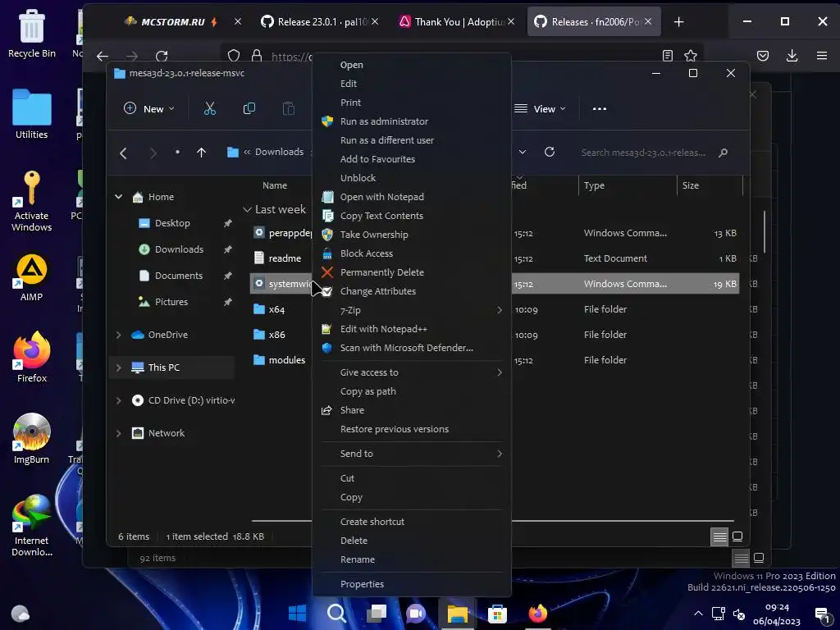Open Microsoft Store from taskbar

point(497,613)
